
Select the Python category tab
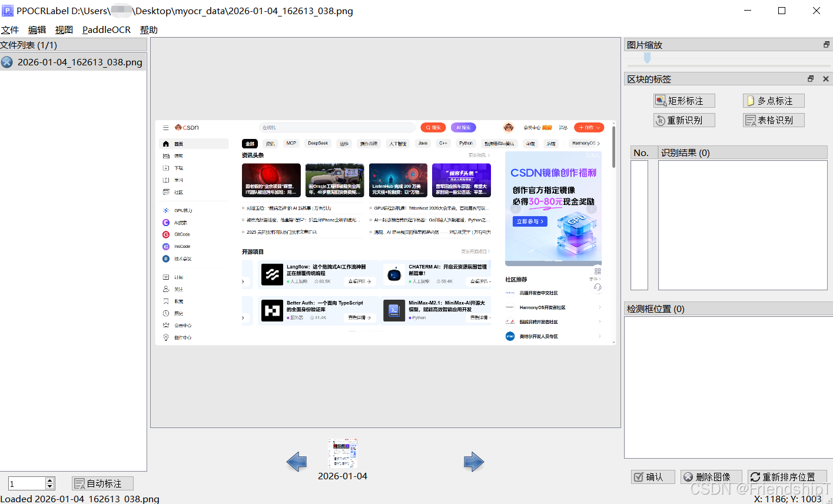466,143
